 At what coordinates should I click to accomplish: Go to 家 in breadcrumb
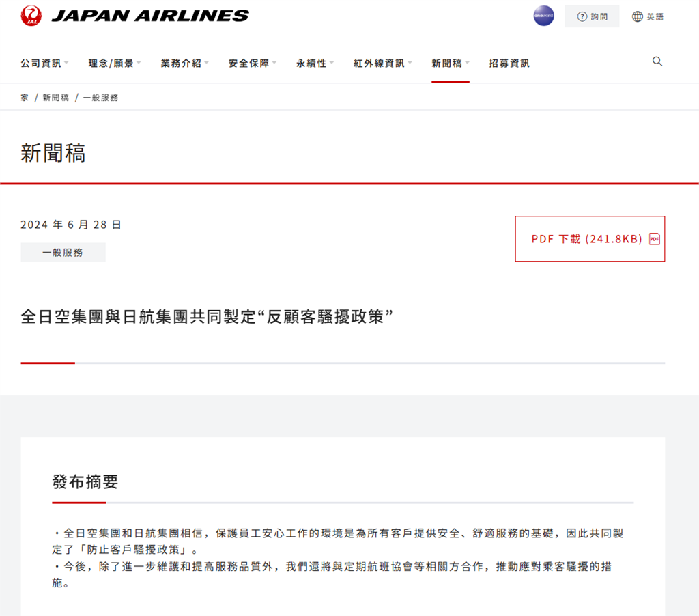click(x=25, y=98)
